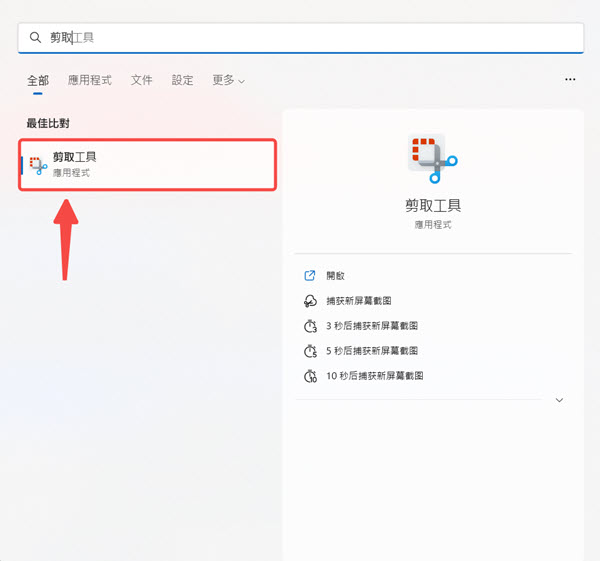Image resolution: width=600 pixels, height=561 pixels.
Task: Expand the details pane chevron under the actions list
Action: [x=559, y=400]
